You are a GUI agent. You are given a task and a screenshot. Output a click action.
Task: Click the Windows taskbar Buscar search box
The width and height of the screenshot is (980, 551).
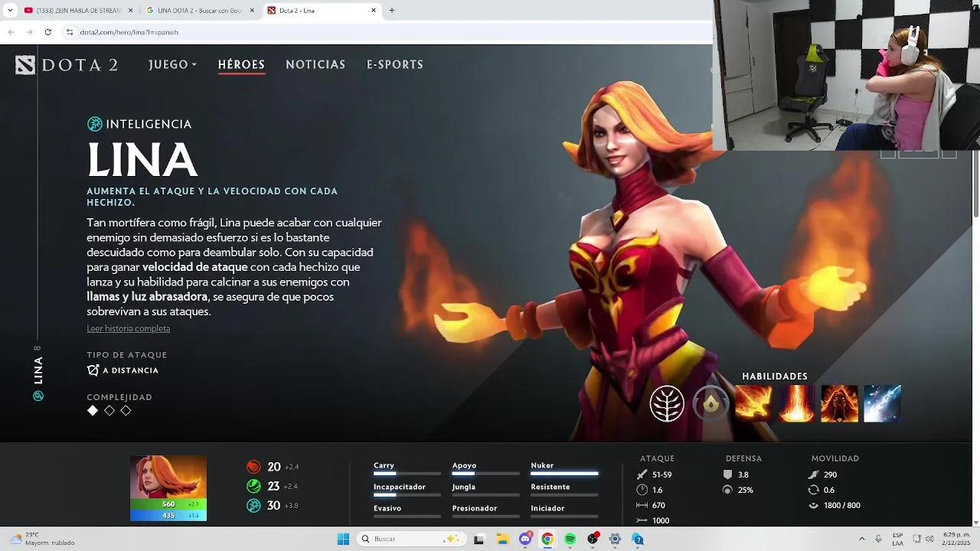pos(413,539)
